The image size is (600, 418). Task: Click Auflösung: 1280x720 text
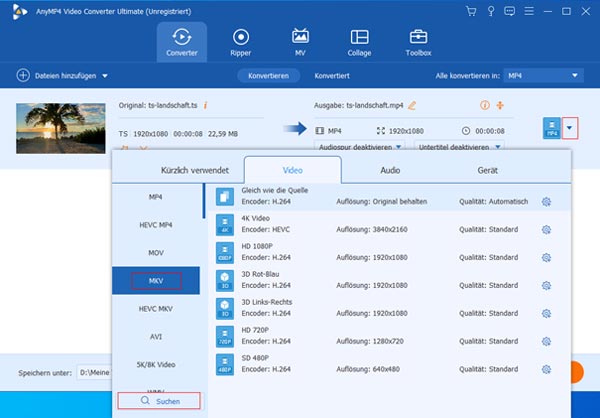(370, 341)
